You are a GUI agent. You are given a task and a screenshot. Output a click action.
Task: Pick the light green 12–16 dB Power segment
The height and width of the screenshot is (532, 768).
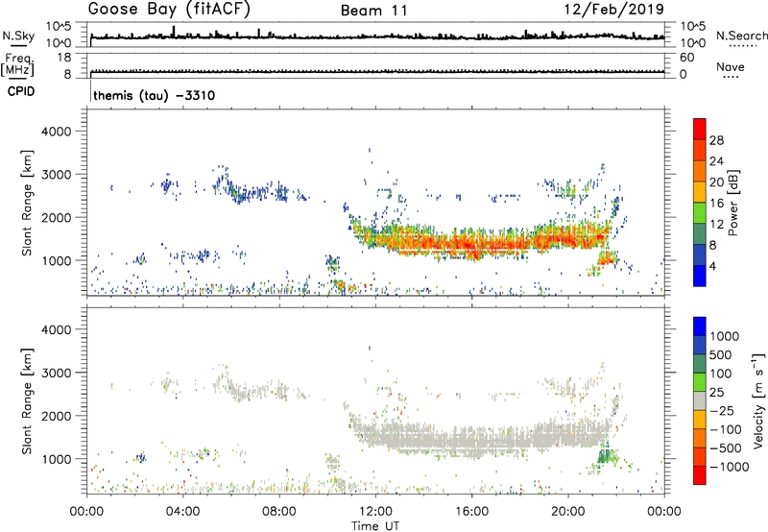point(700,213)
